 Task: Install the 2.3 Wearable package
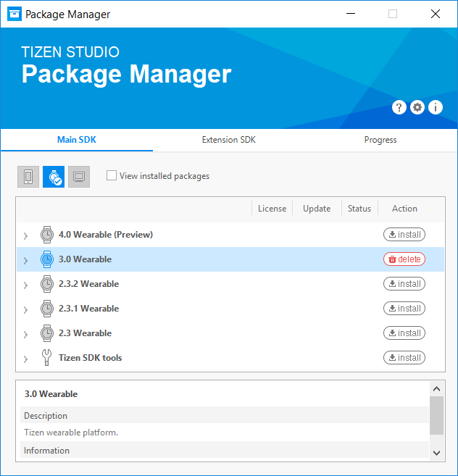[404, 333]
